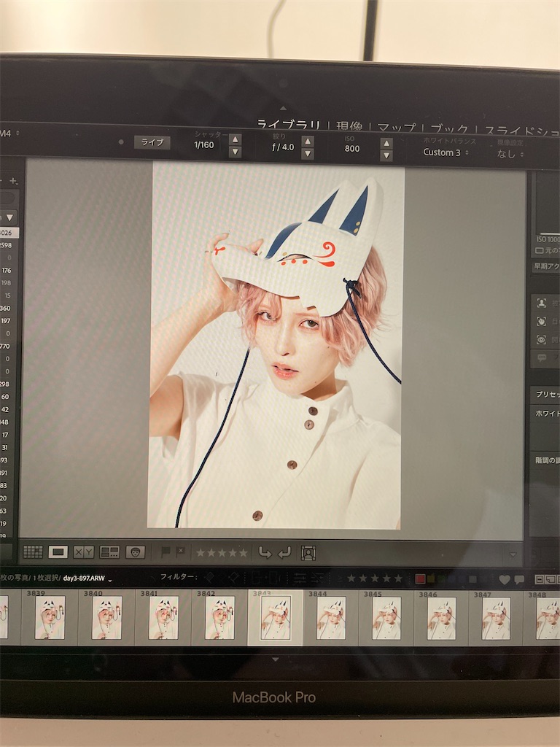Filter by yellow color label
This screenshot has width=560, height=747.
432,578
